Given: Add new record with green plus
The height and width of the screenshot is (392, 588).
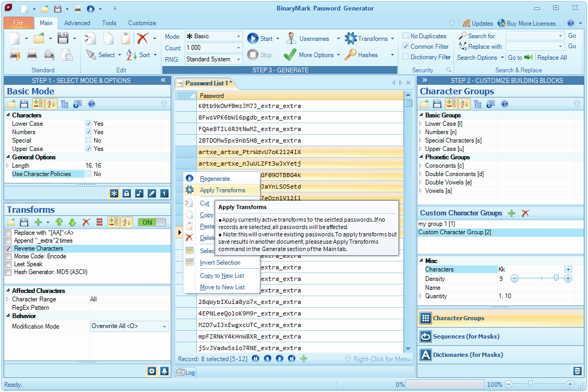Looking at the screenshot, I should tap(304, 358).
